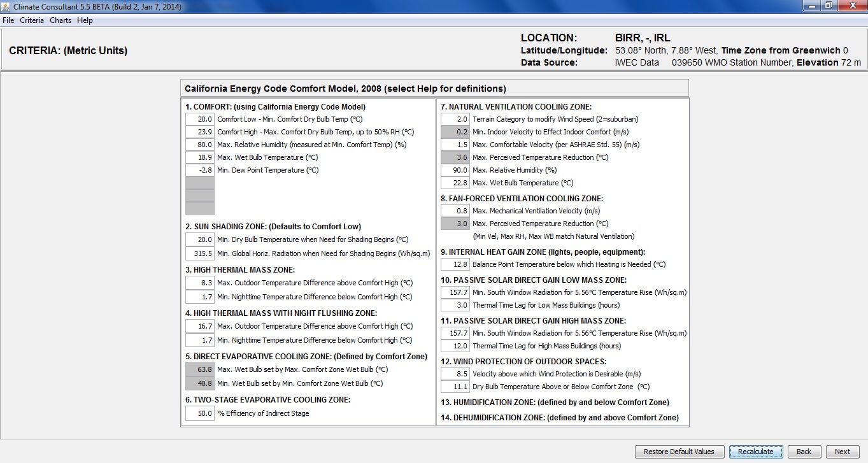Click Max. Mechanical Ventilation Velocity field
The width and height of the screenshot is (868, 463).
[455, 211]
